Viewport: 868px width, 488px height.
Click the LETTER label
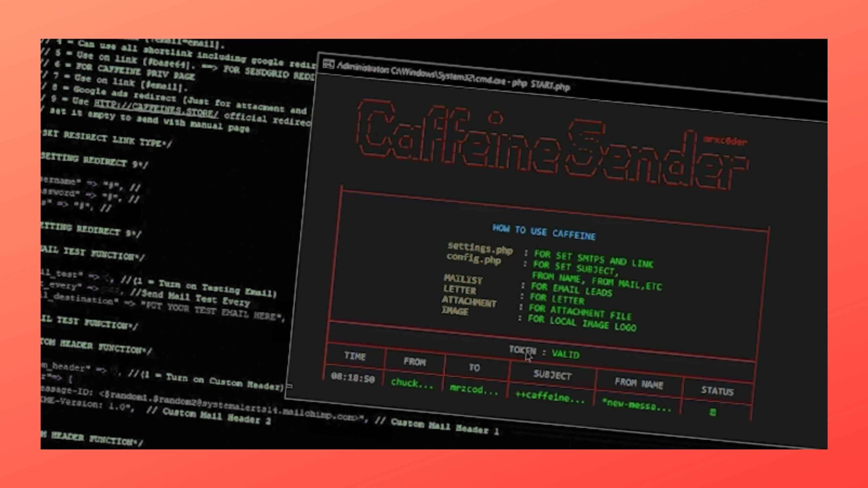coord(459,290)
